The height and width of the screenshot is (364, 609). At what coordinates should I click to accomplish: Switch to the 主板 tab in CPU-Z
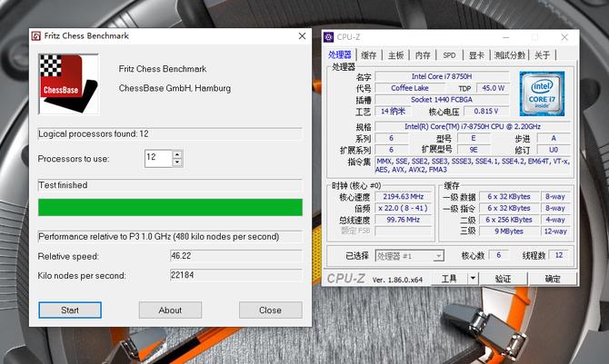(395, 55)
